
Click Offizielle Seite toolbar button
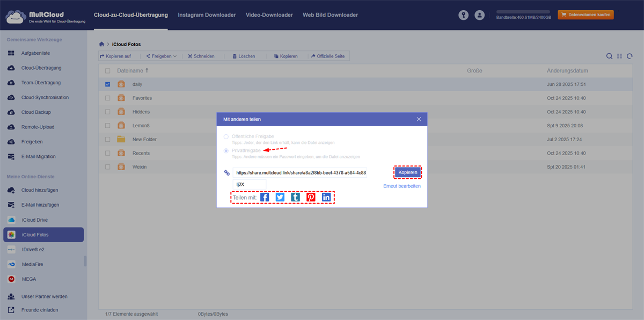[327, 56]
